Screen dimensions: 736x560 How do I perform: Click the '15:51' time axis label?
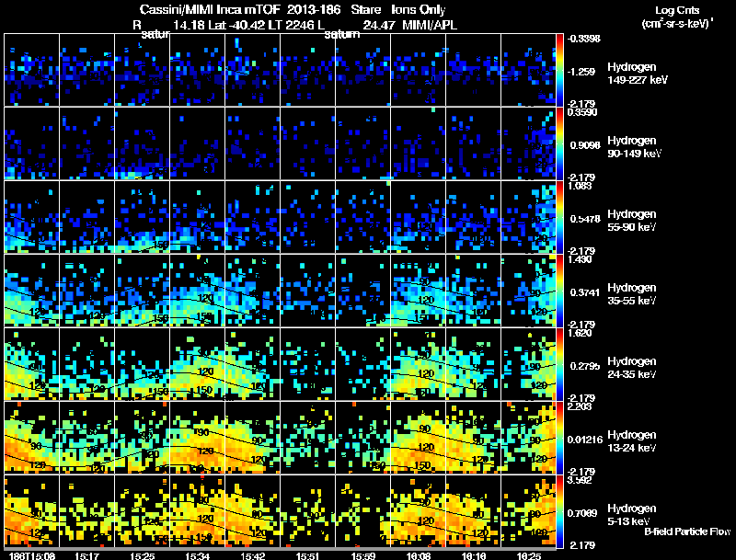tap(307, 555)
